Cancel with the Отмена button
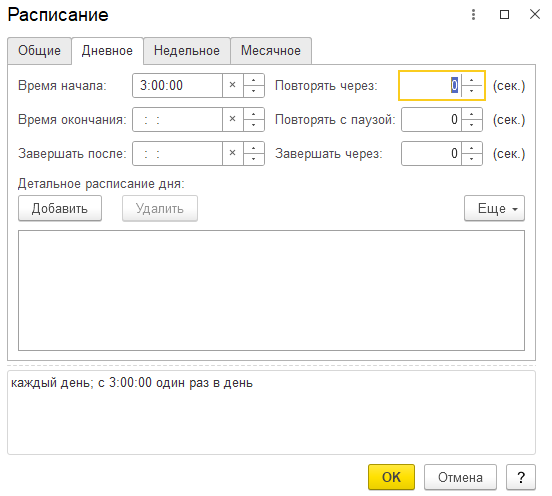Screen dimensions: 552x496 [460, 477]
